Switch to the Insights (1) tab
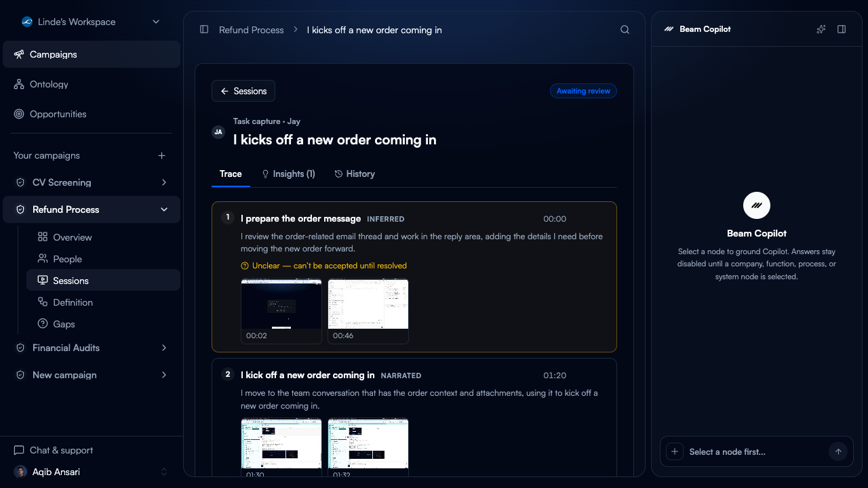 pyautogui.click(x=288, y=174)
